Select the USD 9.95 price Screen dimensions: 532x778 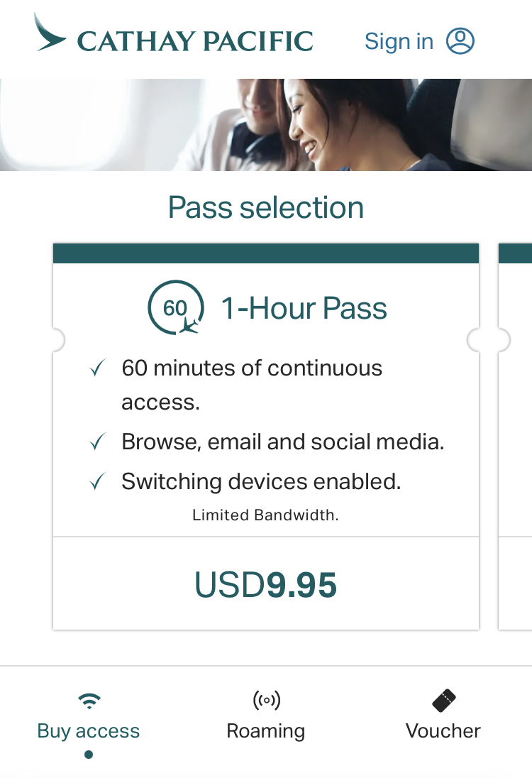[266, 584]
